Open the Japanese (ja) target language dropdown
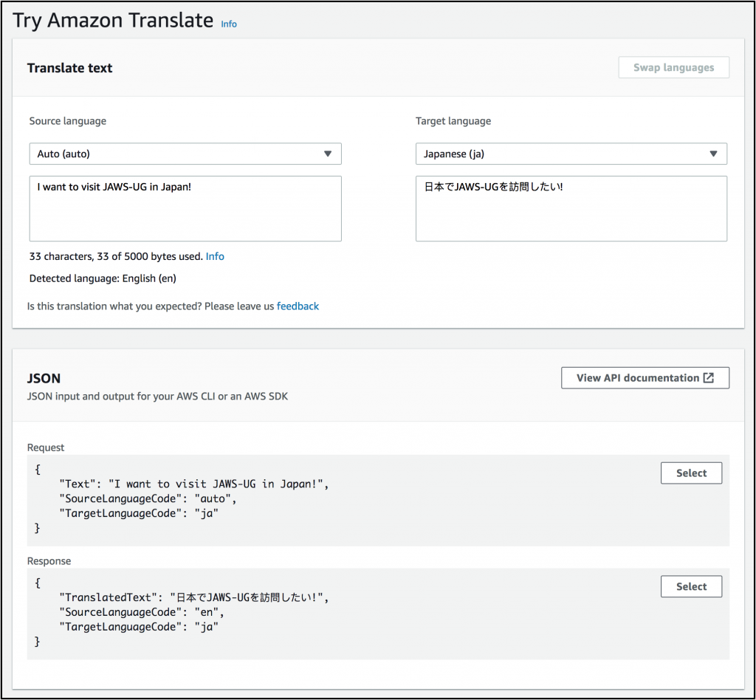756x700 pixels. tap(571, 154)
